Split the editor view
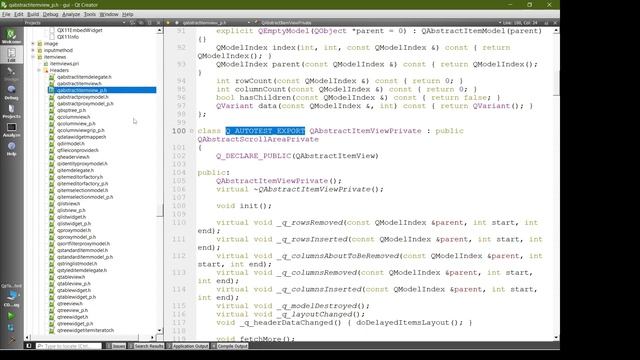Image resolution: width=640 pixels, height=360 pixels. pyautogui.click(x=547, y=23)
